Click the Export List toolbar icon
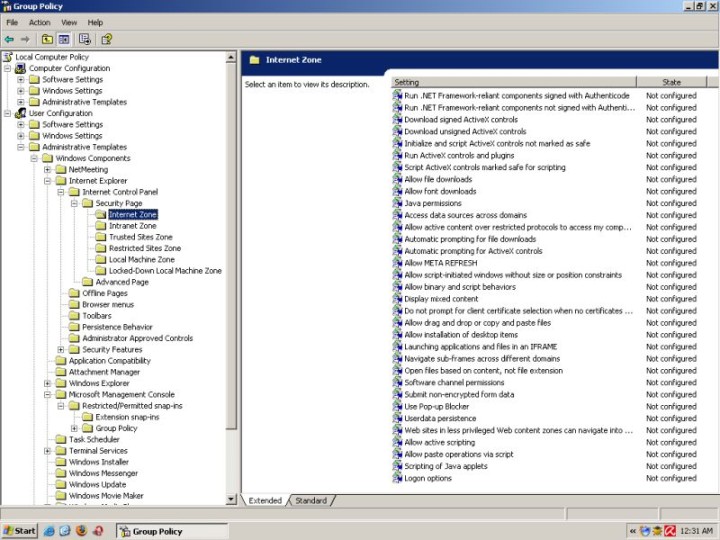Viewport: 720px width, 540px height. click(85, 39)
